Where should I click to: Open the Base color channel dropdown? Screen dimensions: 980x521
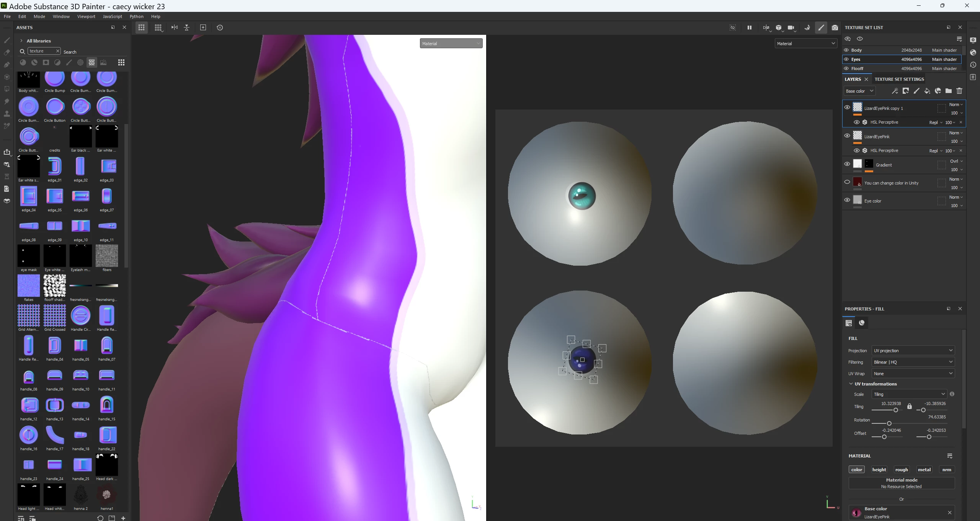859,91
